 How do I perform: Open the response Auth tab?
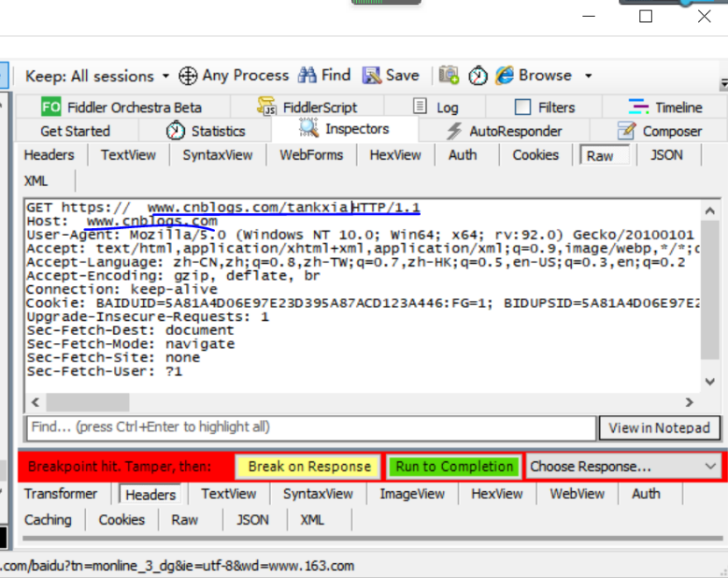click(x=646, y=494)
